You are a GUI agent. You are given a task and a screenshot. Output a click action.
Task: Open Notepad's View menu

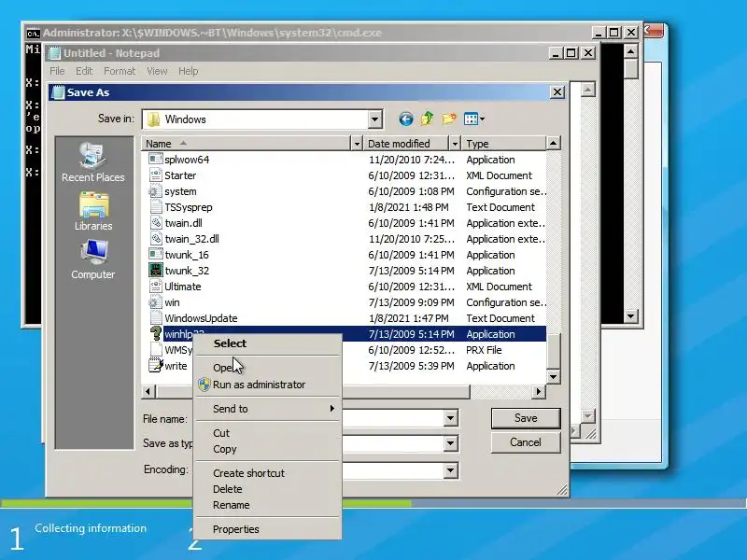click(157, 71)
